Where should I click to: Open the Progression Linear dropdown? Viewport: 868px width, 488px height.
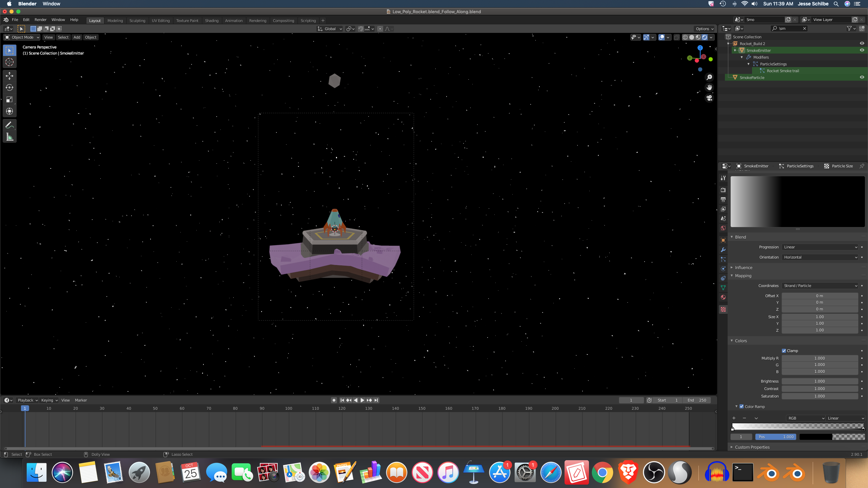pyautogui.click(x=820, y=247)
